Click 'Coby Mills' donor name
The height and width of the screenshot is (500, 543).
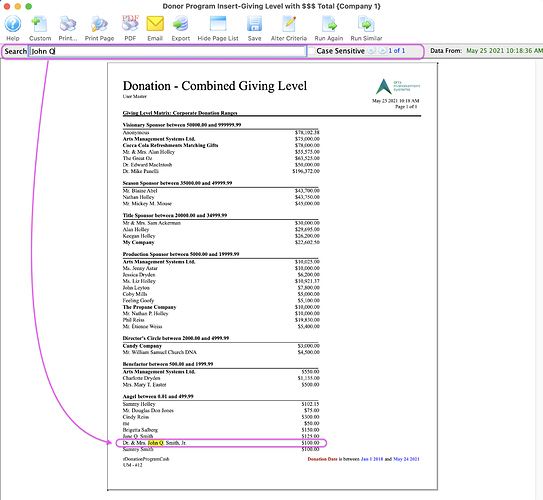point(135,294)
